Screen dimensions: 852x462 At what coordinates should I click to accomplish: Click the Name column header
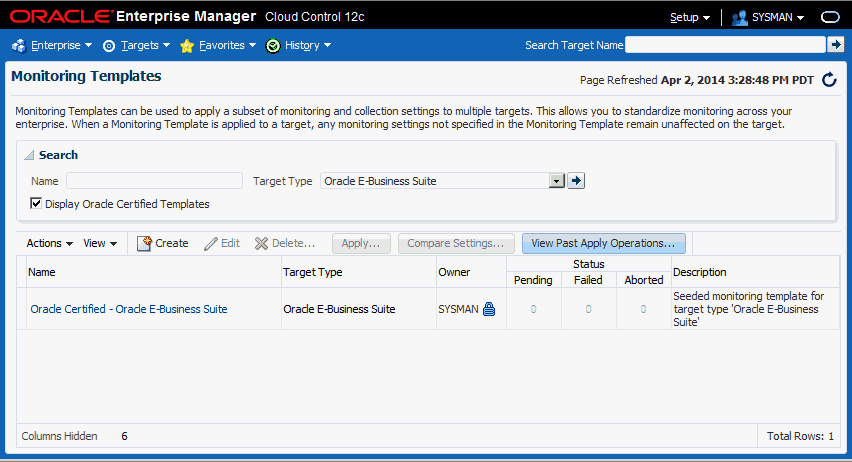154,272
